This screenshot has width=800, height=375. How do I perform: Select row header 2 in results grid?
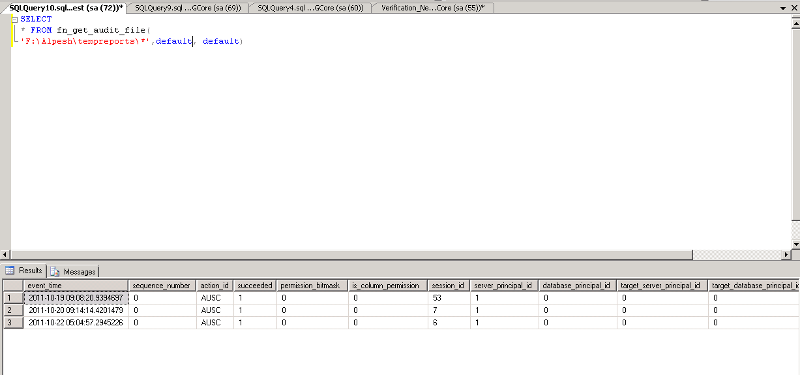(13, 310)
